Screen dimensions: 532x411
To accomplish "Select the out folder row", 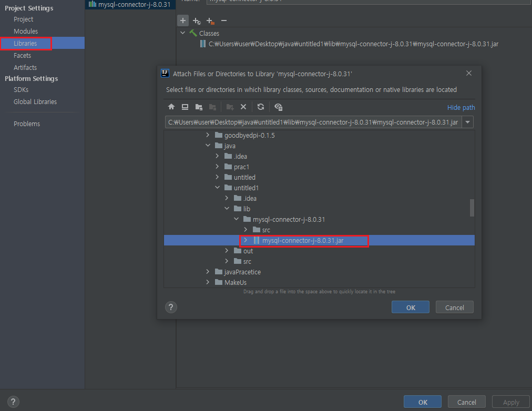I will (319, 251).
